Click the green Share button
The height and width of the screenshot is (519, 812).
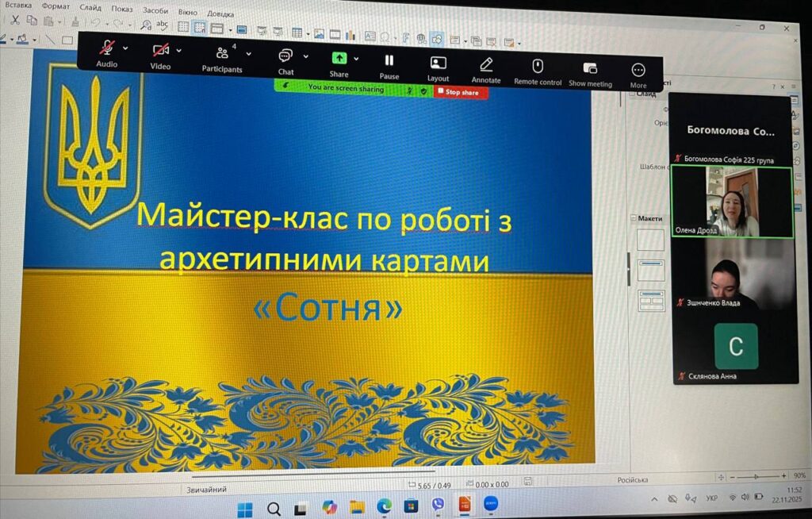(x=339, y=59)
